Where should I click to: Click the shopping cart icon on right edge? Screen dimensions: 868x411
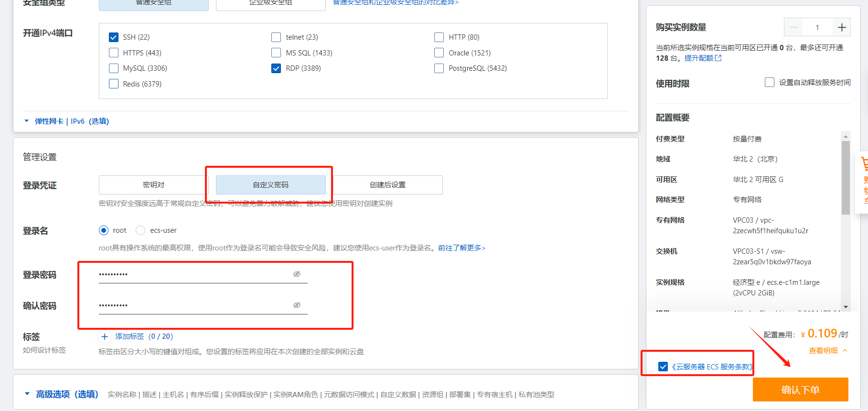[x=865, y=164]
